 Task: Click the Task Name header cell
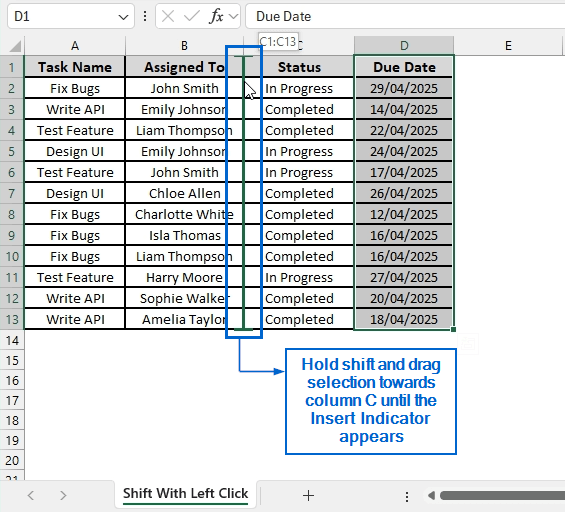click(x=75, y=67)
